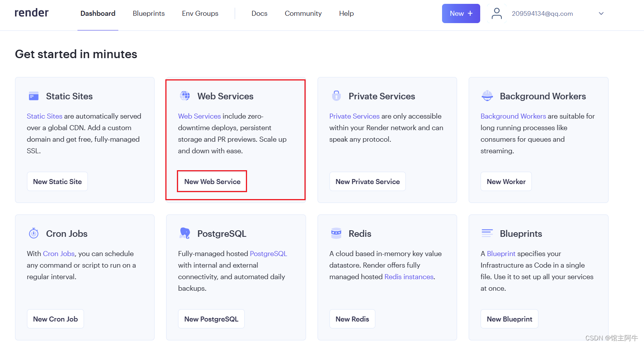Open the Redis instances link
The image size is (644, 345).
point(409,276)
